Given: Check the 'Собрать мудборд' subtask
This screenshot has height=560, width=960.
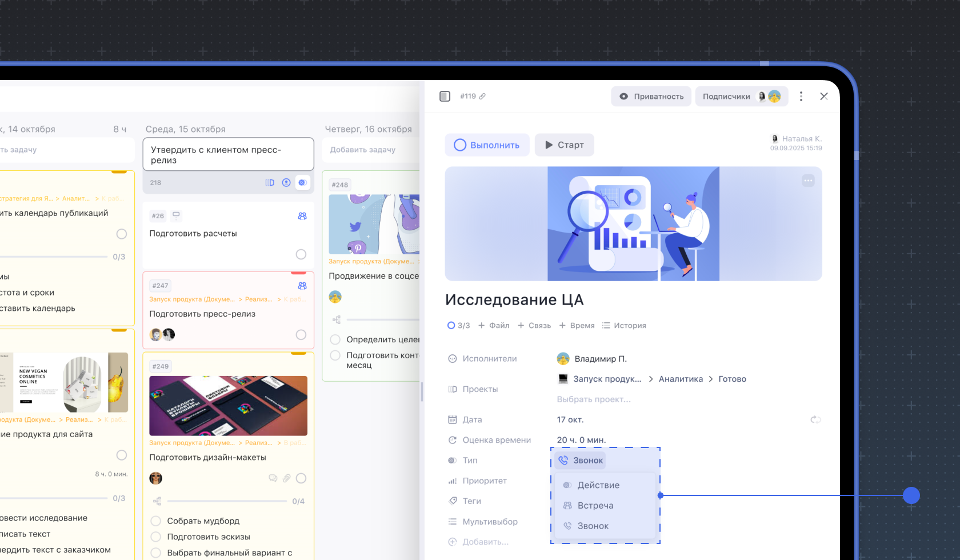Looking at the screenshot, I should coord(155,521).
